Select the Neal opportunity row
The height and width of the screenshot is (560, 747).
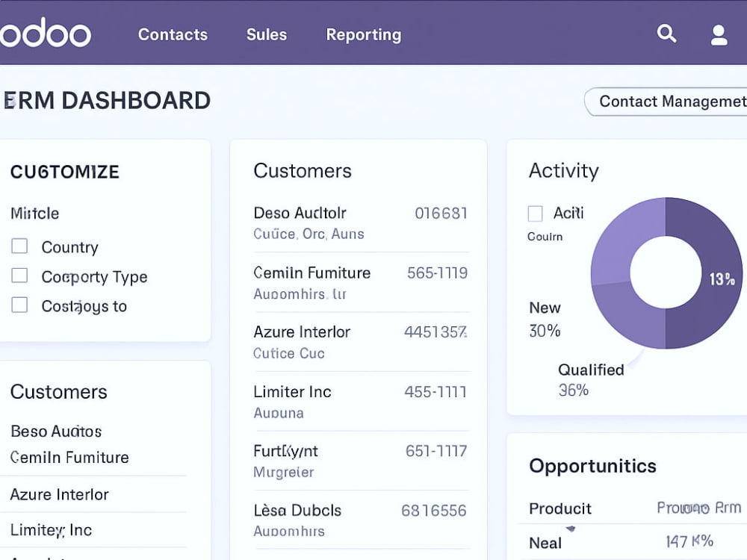tap(633, 542)
